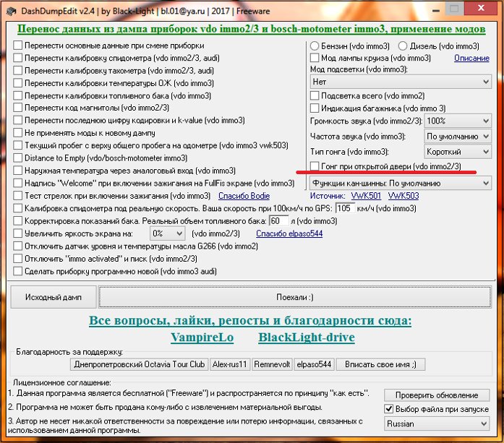
Task: Tick the 'Надпись Welcome' FullFis checkbox
Action: pos(17,183)
